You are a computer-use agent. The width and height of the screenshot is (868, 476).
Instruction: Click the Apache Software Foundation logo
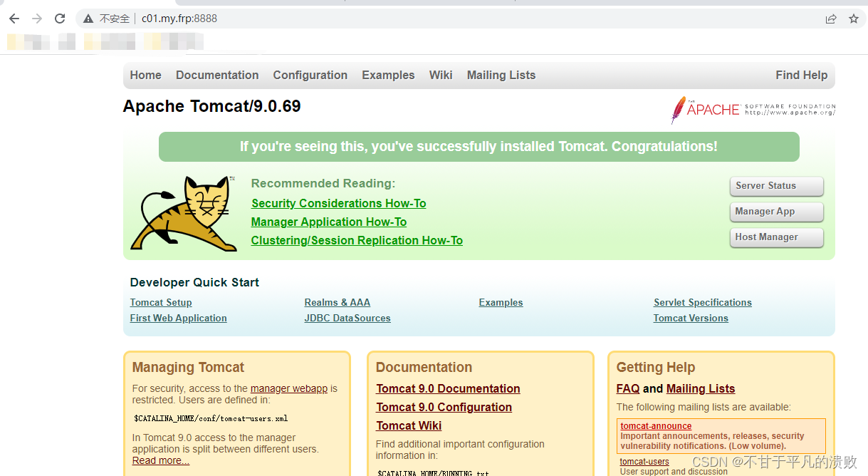[x=753, y=110]
